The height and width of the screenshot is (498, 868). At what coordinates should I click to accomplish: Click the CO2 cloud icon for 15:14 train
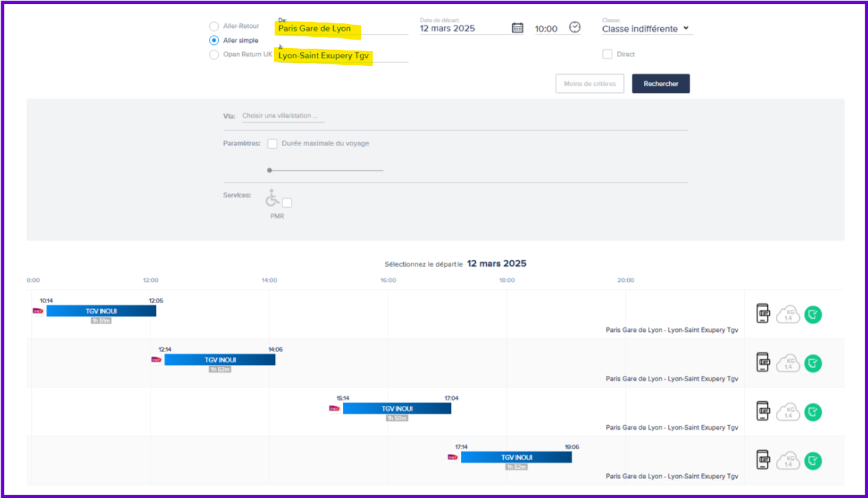click(x=788, y=412)
